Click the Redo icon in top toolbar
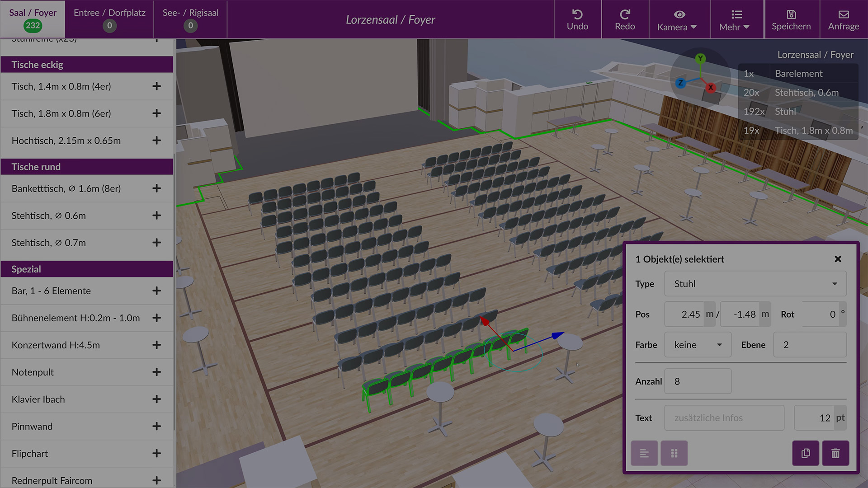The width and height of the screenshot is (868, 488). tap(625, 14)
